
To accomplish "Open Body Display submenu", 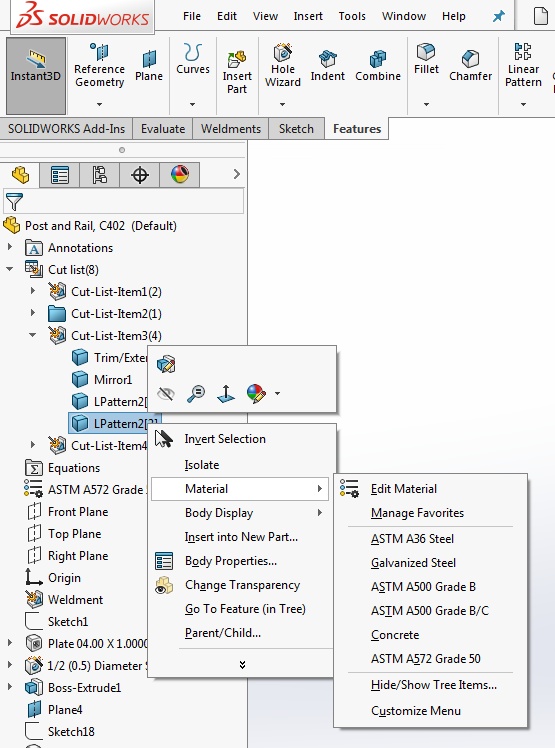I will click(x=240, y=513).
